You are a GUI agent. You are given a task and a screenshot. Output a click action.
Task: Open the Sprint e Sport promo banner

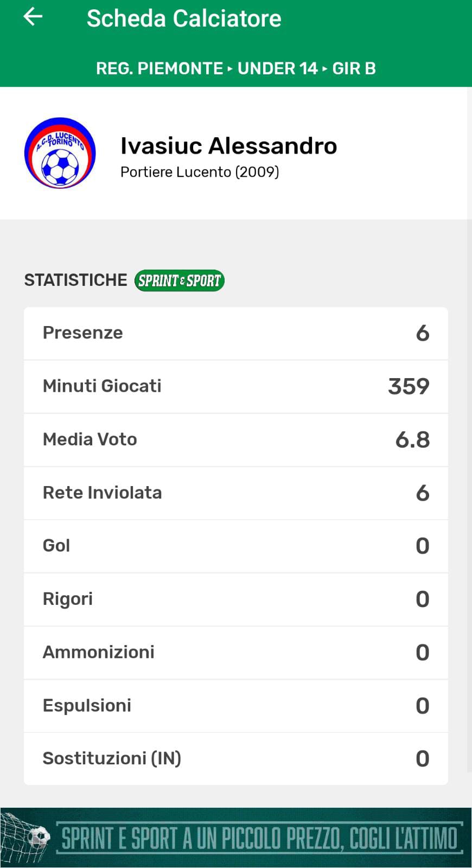tap(259, 838)
